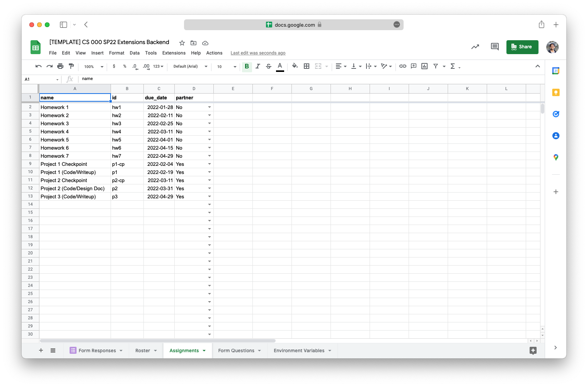Create a filter with funnel icon
This screenshot has height=387, width=588.
(x=436, y=66)
